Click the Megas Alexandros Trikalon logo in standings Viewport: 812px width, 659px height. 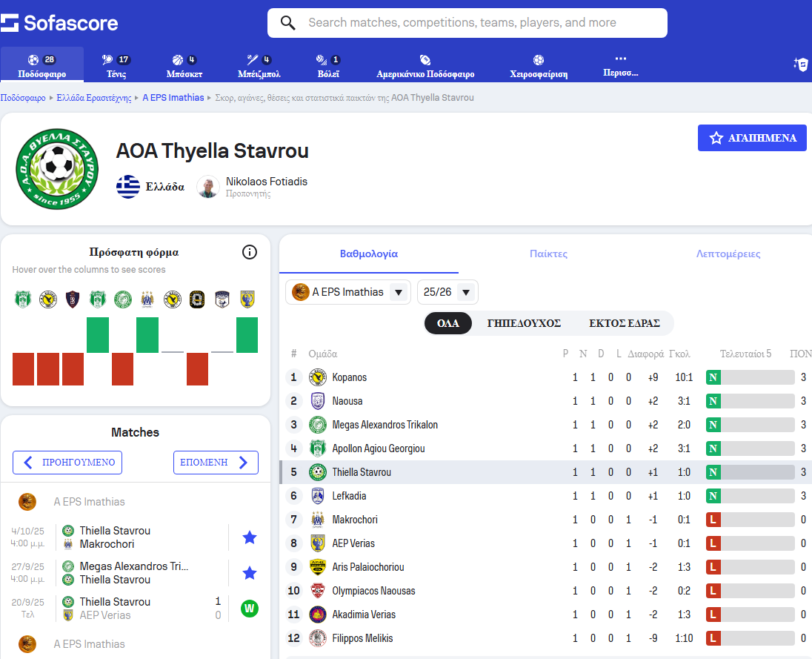click(317, 425)
